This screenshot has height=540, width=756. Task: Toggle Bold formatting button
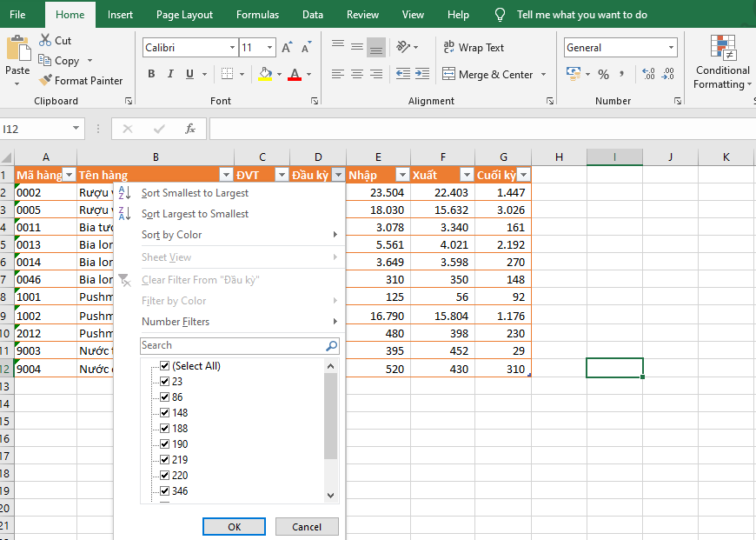tap(151, 75)
